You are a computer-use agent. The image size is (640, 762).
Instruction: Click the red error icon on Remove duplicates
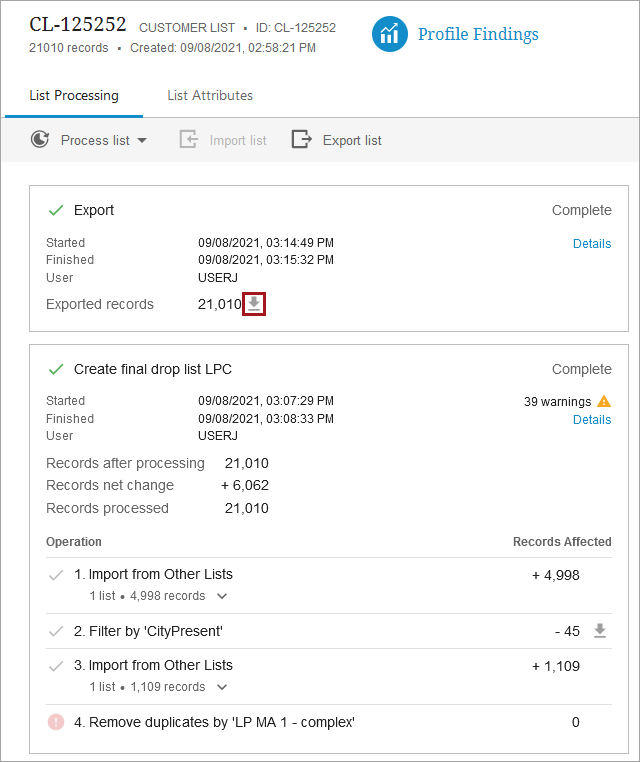pos(56,722)
